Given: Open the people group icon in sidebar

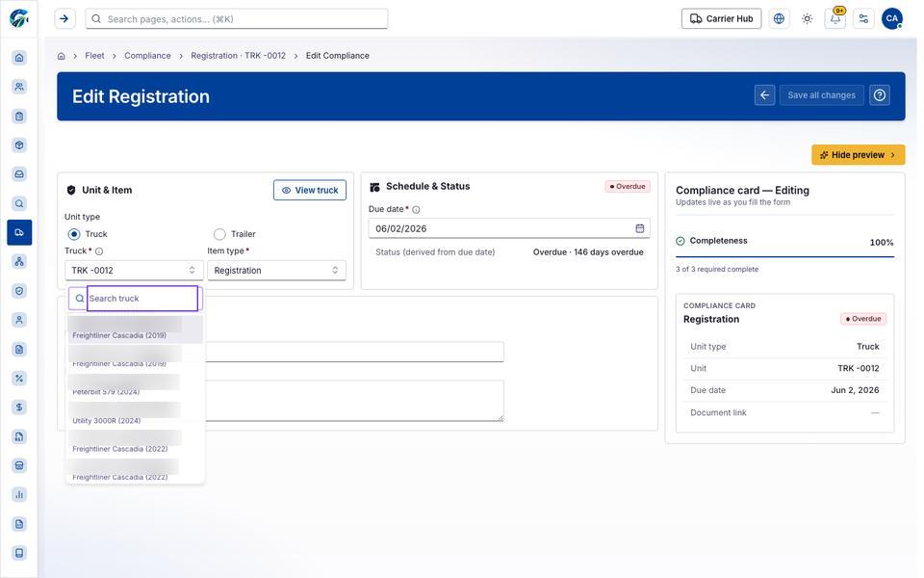Looking at the screenshot, I should coord(19,87).
